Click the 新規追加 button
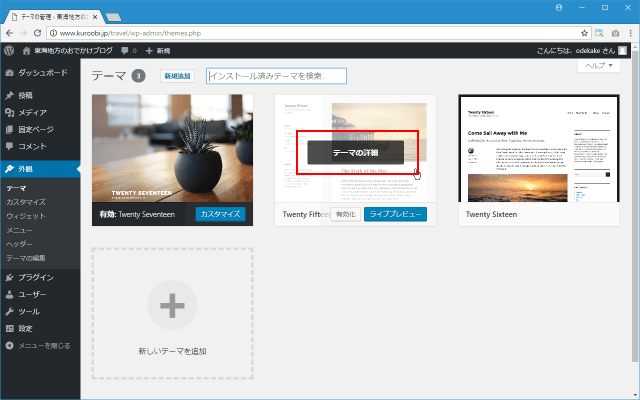The image size is (640, 400). click(177, 76)
